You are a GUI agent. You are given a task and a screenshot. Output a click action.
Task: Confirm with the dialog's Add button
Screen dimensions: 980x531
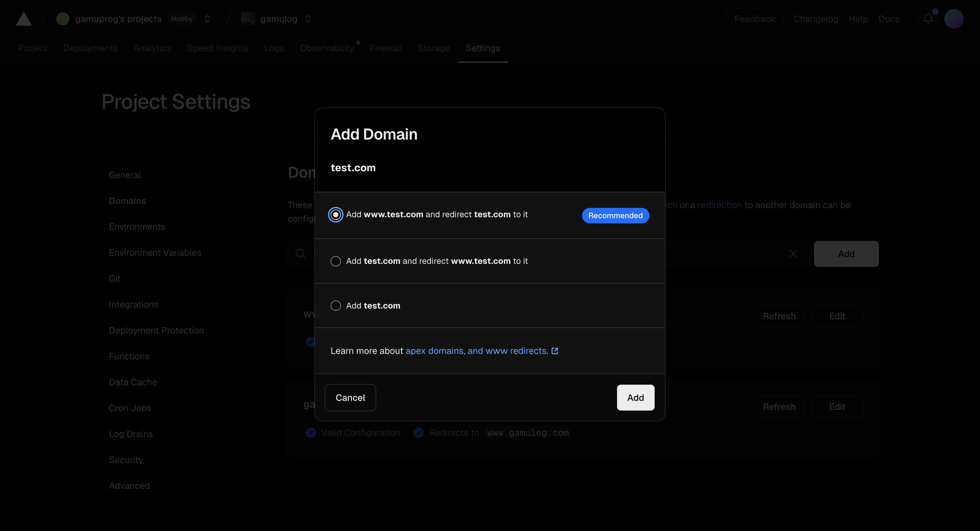(635, 398)
